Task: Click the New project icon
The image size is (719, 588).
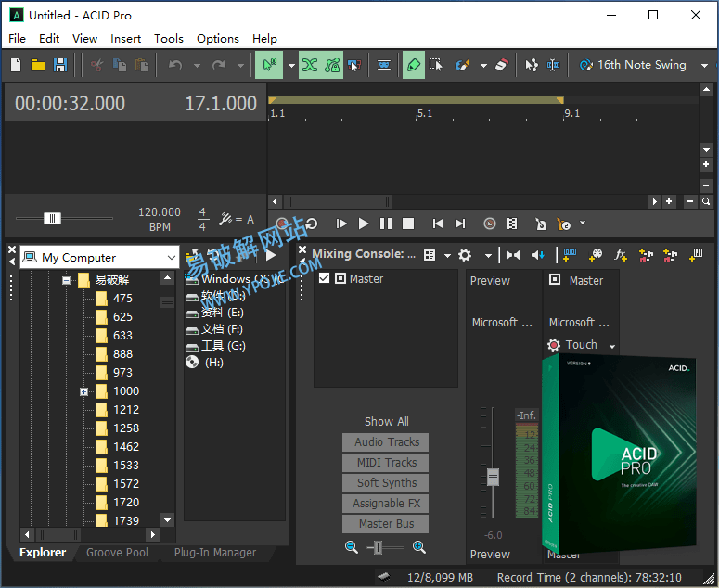Action: tap(16, 65)
